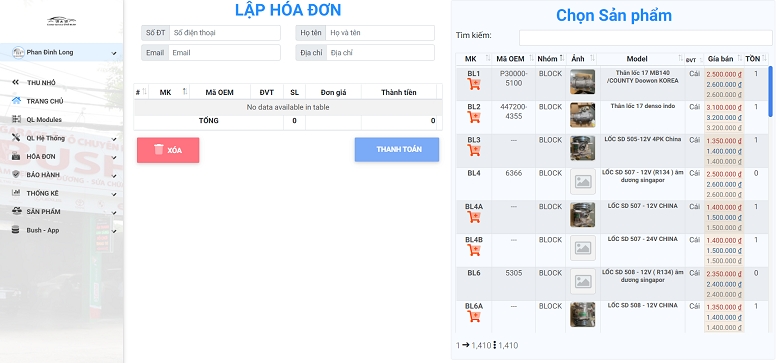The height and width of the screenshot is (363, 780).
Task: Expand the SẢN PHẨM submenu chevron
Action: click(x=114, y=213)
